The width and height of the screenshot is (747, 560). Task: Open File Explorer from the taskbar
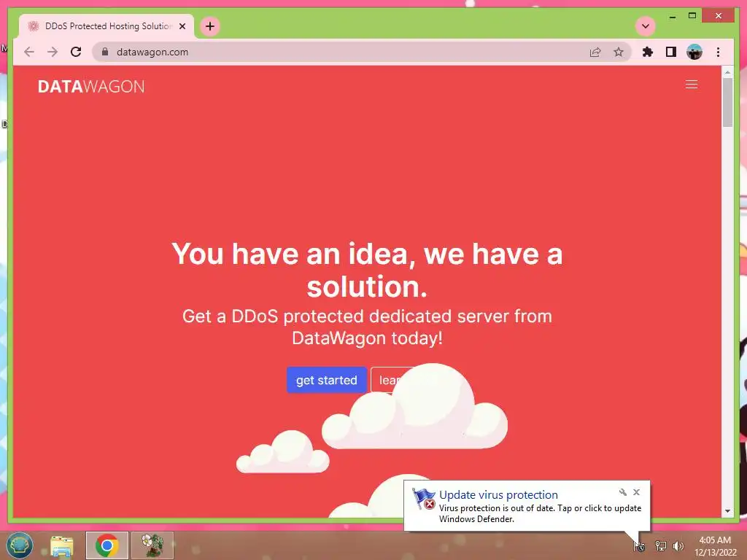[x=62, y=545]
